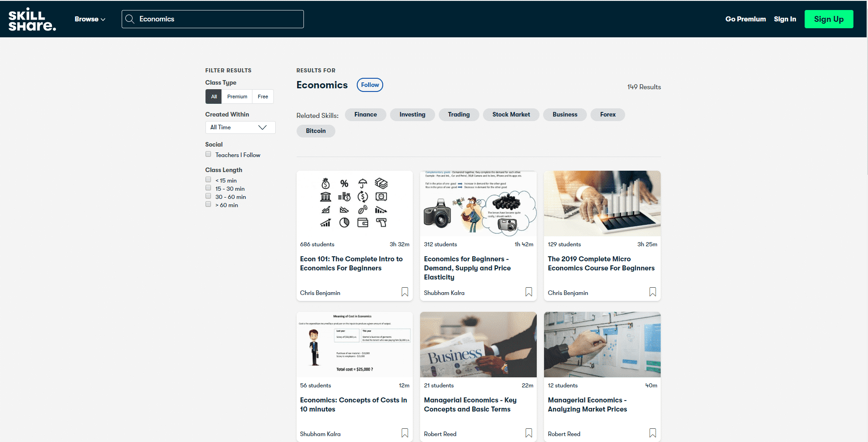Click Sign In link
Viewport: 868px width, 442px height.
pos(785,19)
